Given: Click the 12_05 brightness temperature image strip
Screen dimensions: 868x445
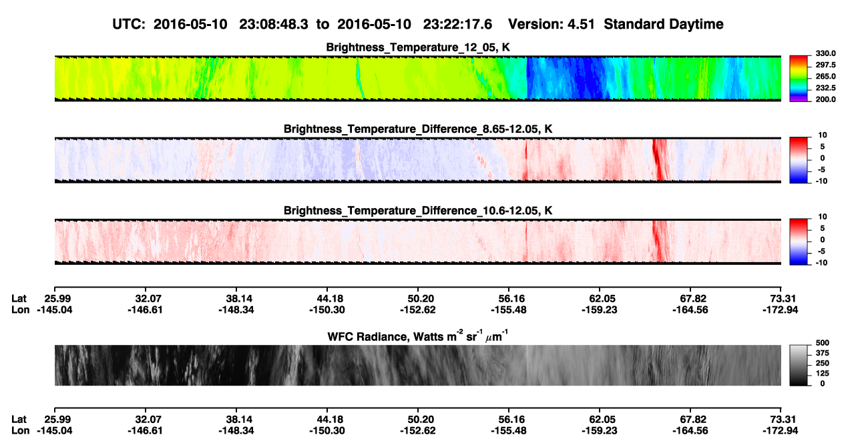Looking at the screenshot, I should (418, 78).
